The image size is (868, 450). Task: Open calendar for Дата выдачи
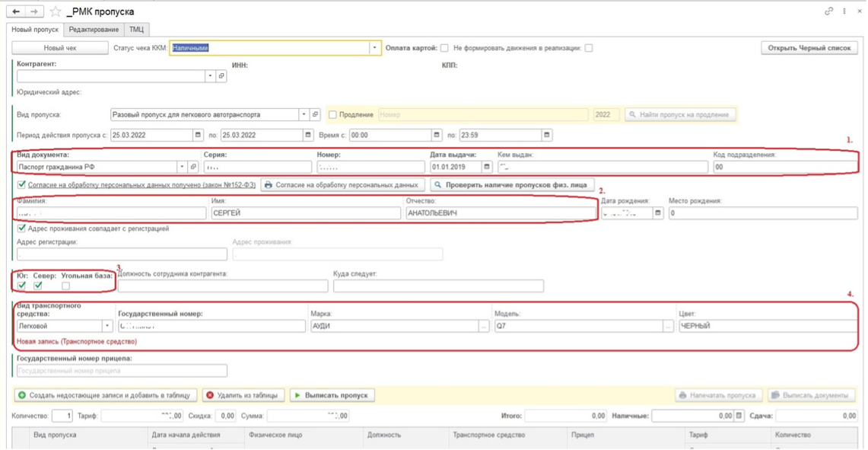pos(487,166)
